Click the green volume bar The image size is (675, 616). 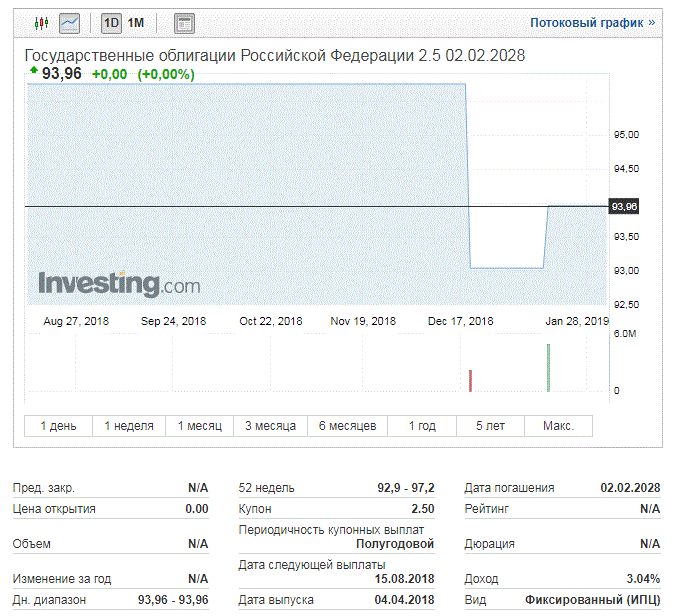click(548, 368)
